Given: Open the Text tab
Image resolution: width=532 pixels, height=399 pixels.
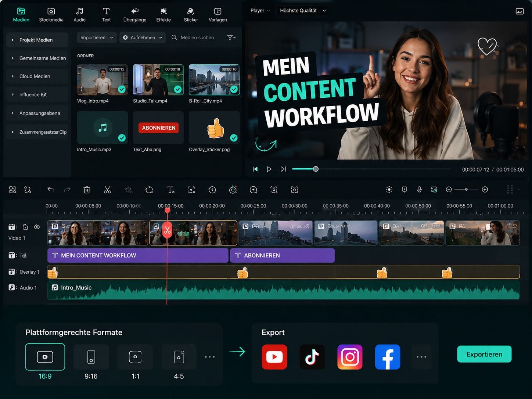Looking at the screenshot, I should tap(106, 15).
